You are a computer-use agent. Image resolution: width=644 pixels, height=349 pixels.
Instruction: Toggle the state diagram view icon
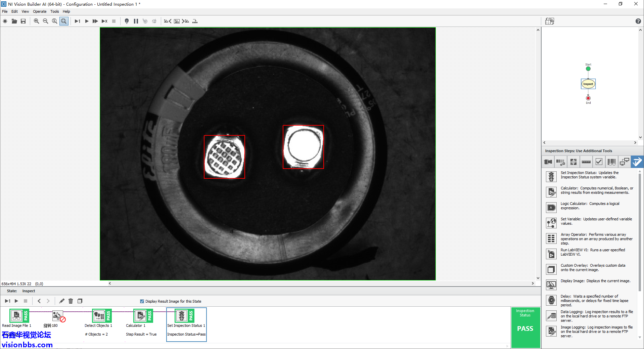pyautogui.click(x=550, y=21)
